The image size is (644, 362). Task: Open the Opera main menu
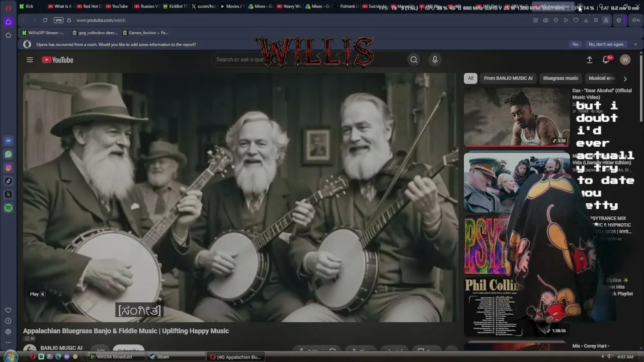(8, 8)
